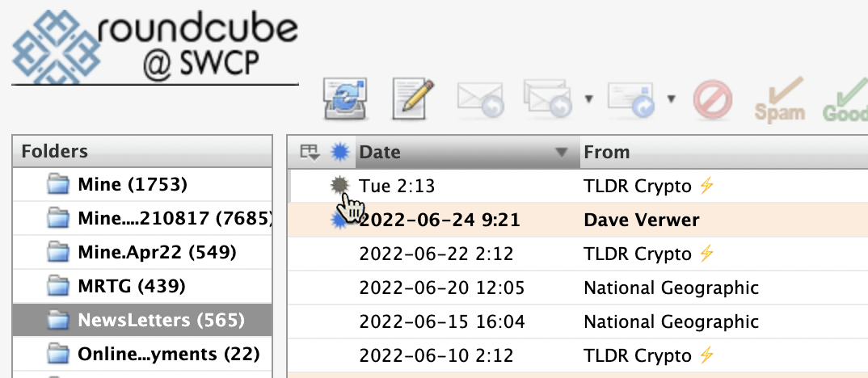Click the Date column sort arrow
Screen dimensions: 868x378
[562, 153]
